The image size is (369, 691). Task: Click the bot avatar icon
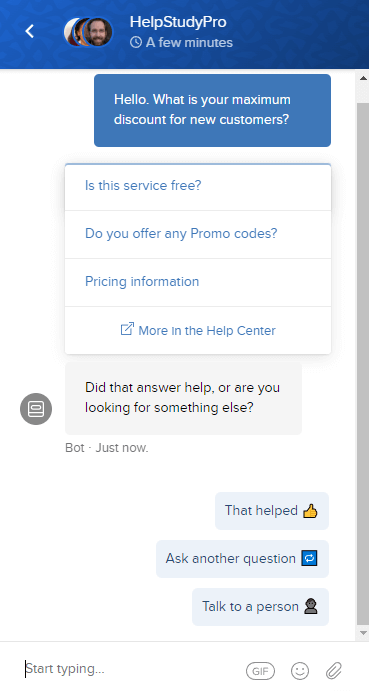point(36,409)
